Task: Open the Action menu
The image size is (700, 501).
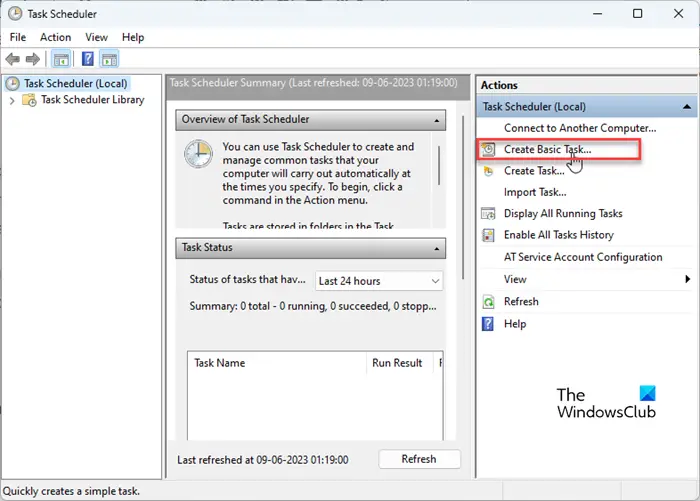Action: point(55,37)
